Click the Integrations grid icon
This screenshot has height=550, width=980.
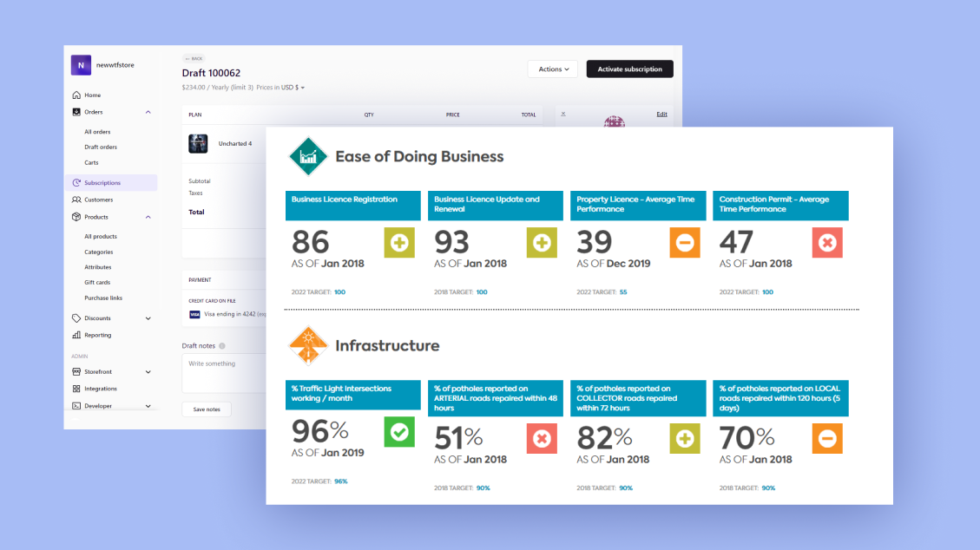(x=76, y=389)
